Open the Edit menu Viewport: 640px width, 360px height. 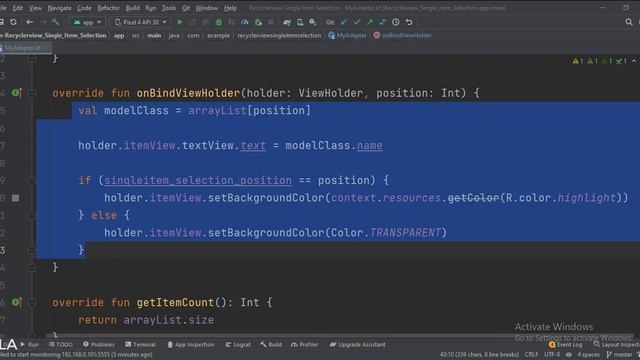coord(18,8)
